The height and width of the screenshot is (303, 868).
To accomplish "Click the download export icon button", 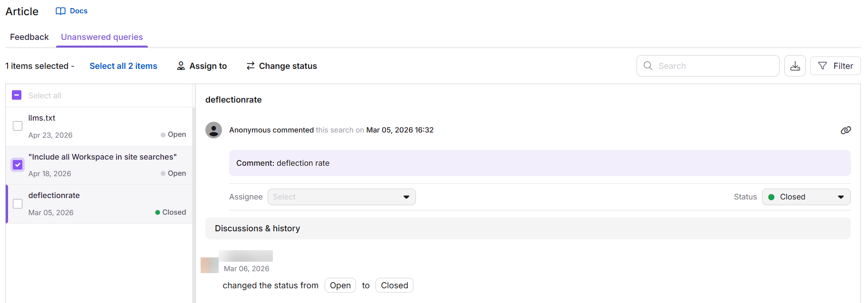I will click(x=795, y=66).
